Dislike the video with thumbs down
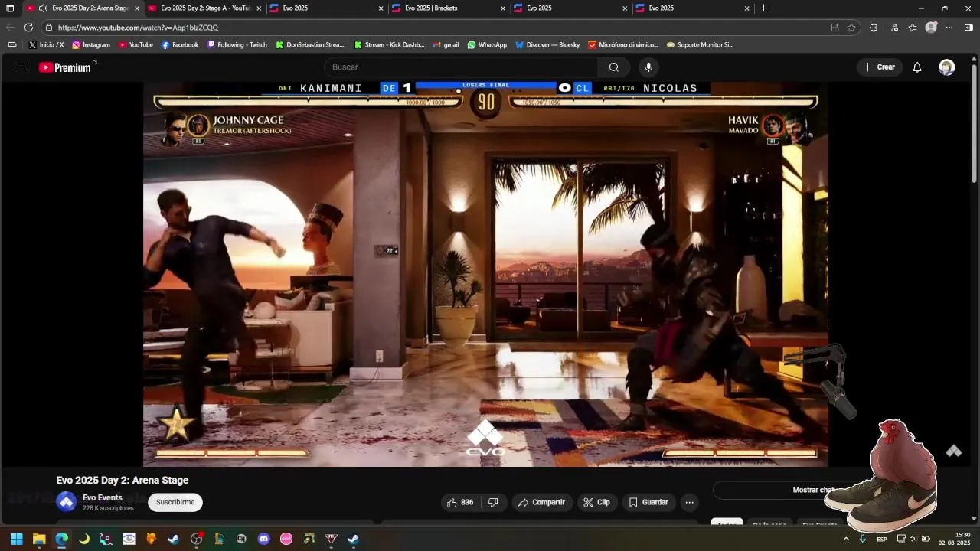 493,503
